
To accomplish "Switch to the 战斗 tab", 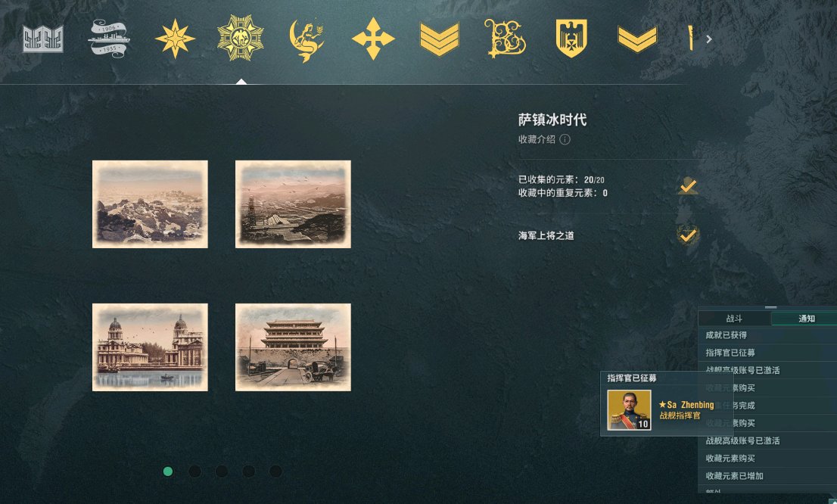I will click(734, 318).
